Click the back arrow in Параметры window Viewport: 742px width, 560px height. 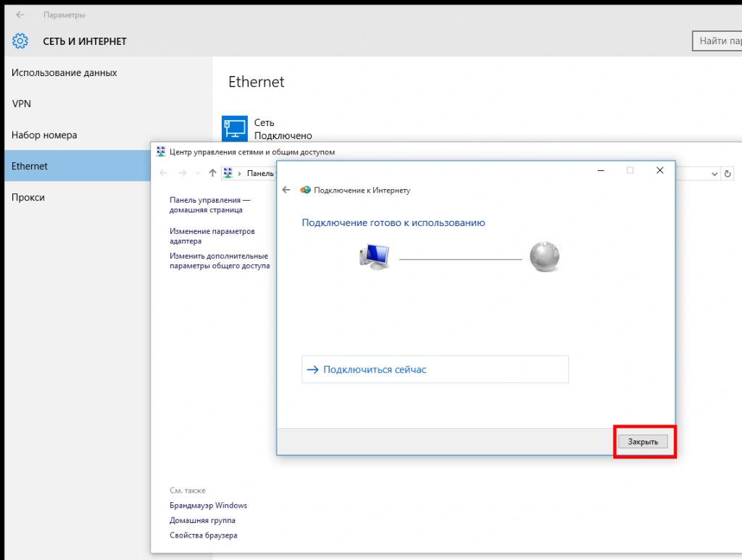20,14
